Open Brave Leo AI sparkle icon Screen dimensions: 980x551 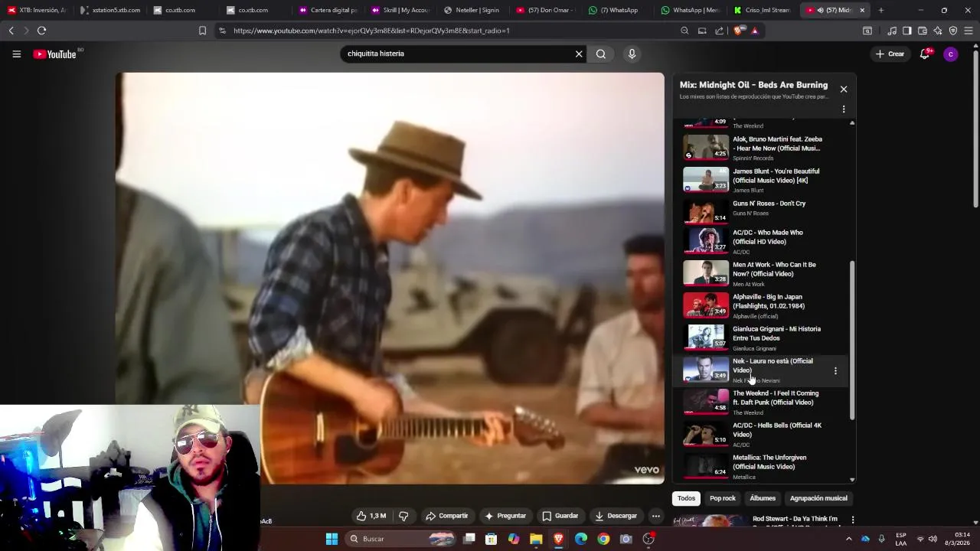point(938,31)
